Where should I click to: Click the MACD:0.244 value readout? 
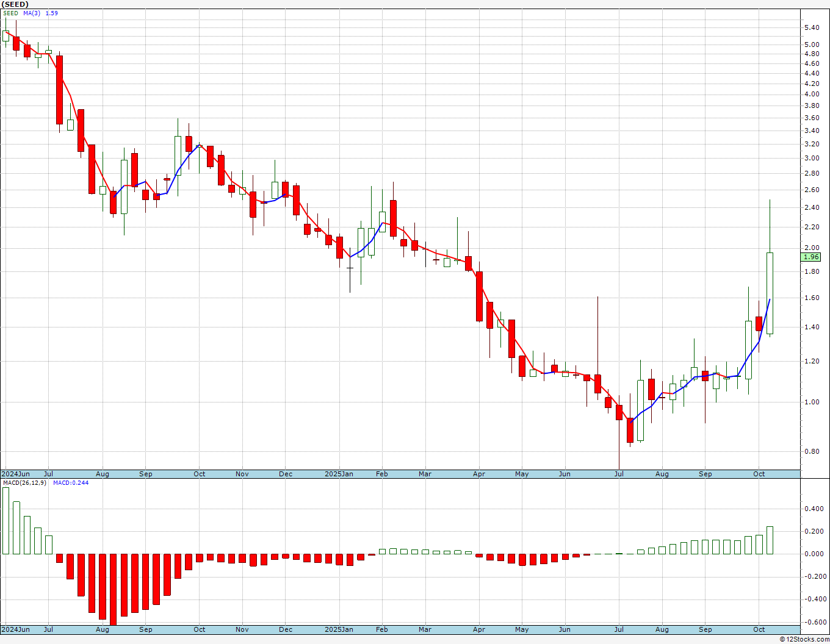pos(70,482)
